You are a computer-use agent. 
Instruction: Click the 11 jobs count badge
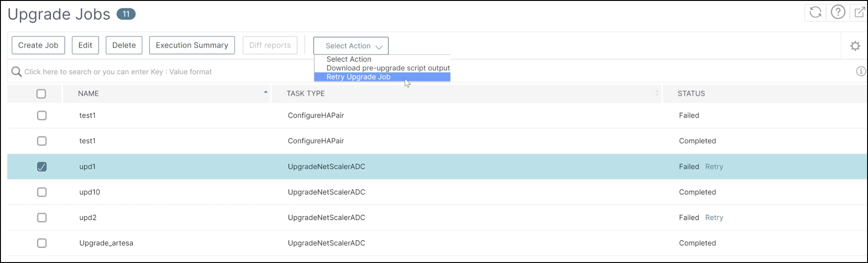126,14
